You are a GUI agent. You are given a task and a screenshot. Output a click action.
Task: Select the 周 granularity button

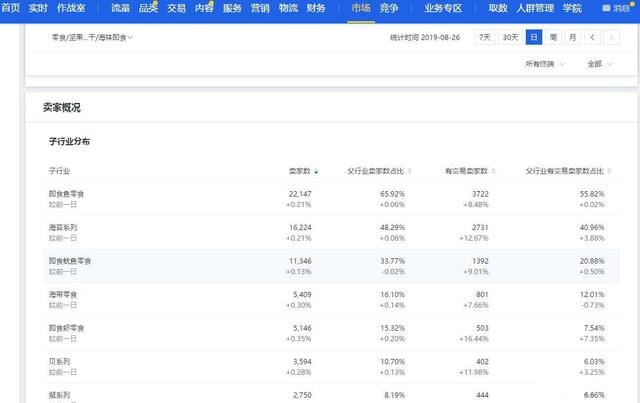click(553, 37)
